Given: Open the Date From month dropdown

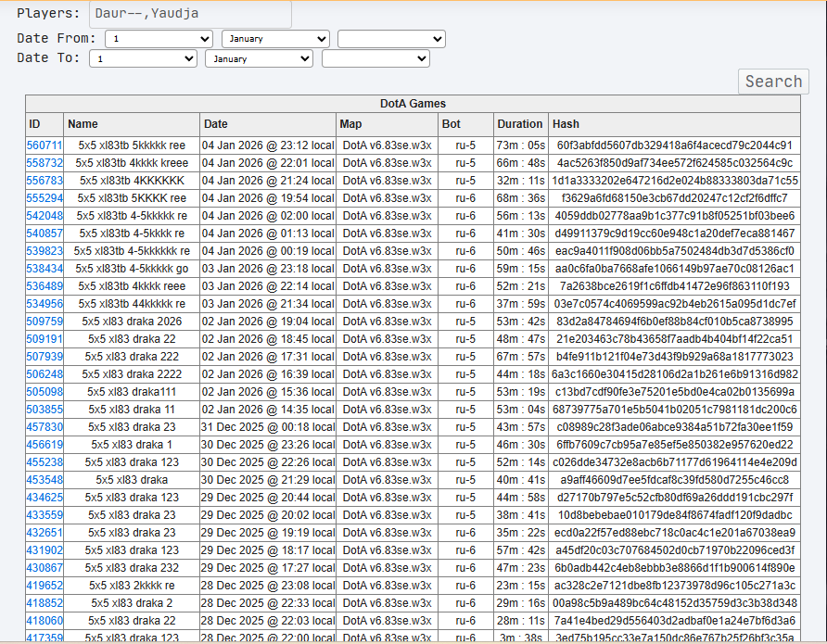Looking at the screenshot, I should [276, 39].
